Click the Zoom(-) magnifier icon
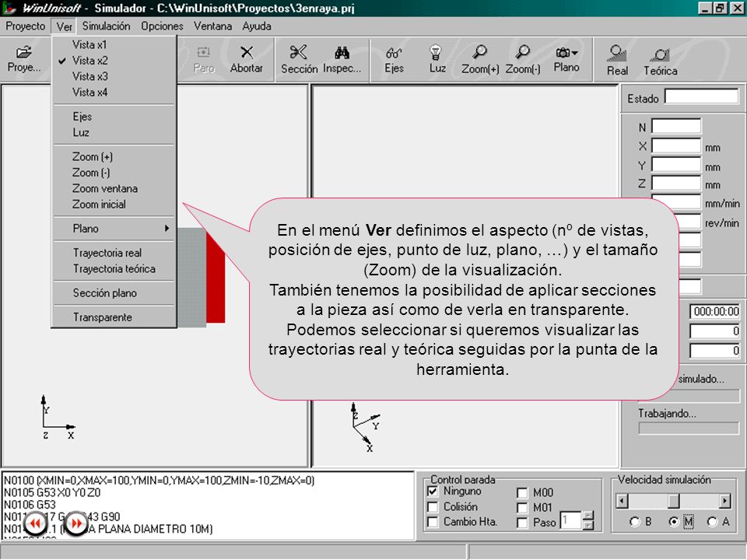Viewport: 747px width, 560px height. pos(523,60)
